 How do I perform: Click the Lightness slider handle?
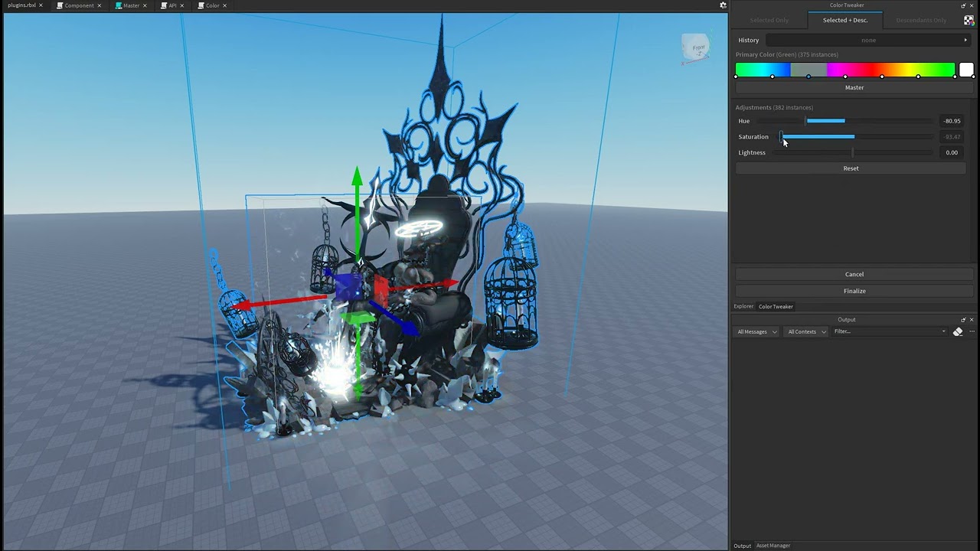[x=853, y=152]
